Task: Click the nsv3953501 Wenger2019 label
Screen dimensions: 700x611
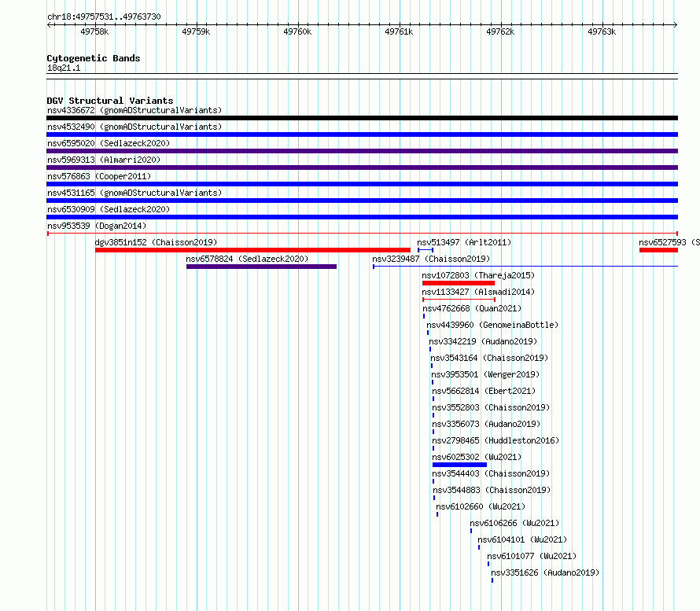Action: coord(485,374)
